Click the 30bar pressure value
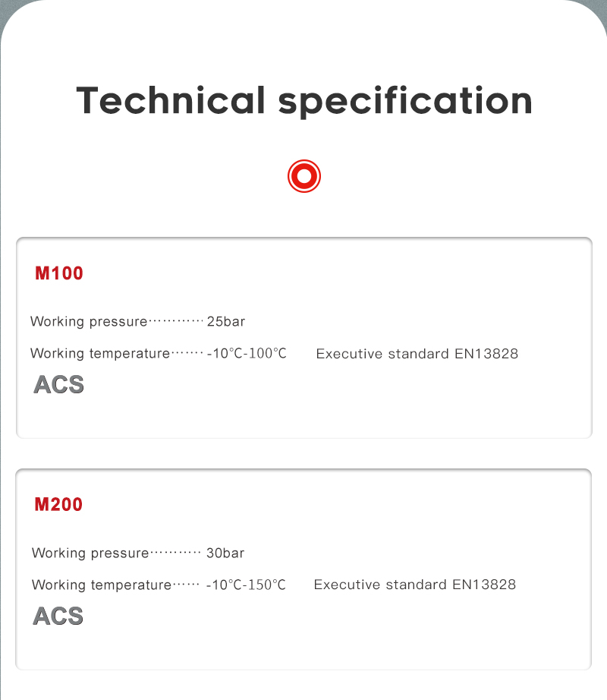Viewport: 607px width, 700px height. 225,553
